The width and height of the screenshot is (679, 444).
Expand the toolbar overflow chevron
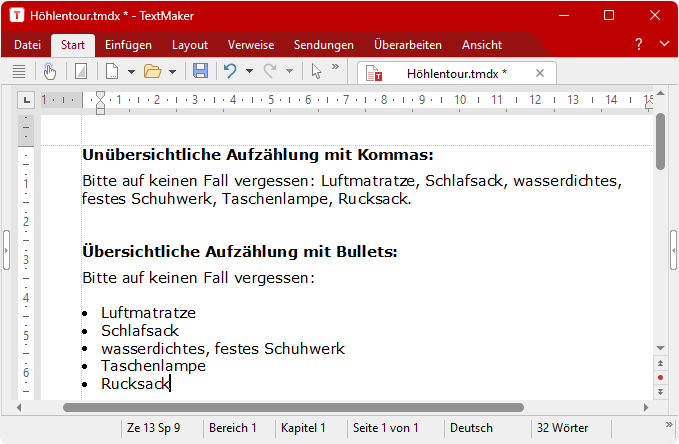click(335, 68)
